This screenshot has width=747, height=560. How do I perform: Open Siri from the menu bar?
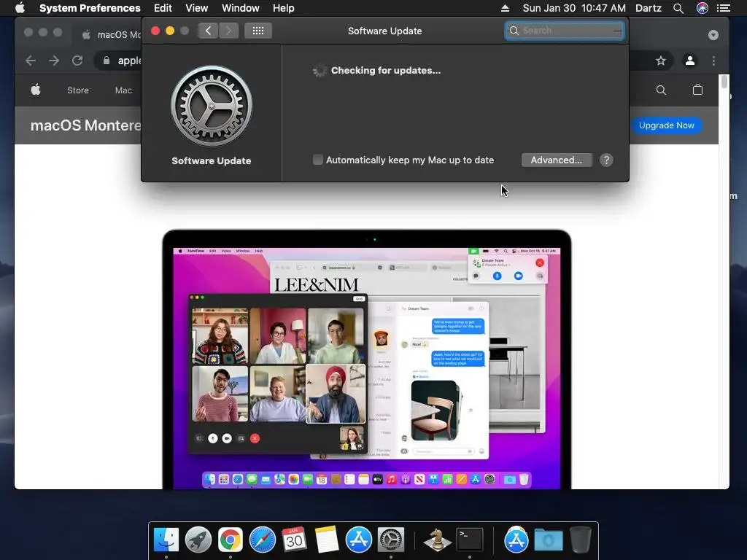[703, 8]
